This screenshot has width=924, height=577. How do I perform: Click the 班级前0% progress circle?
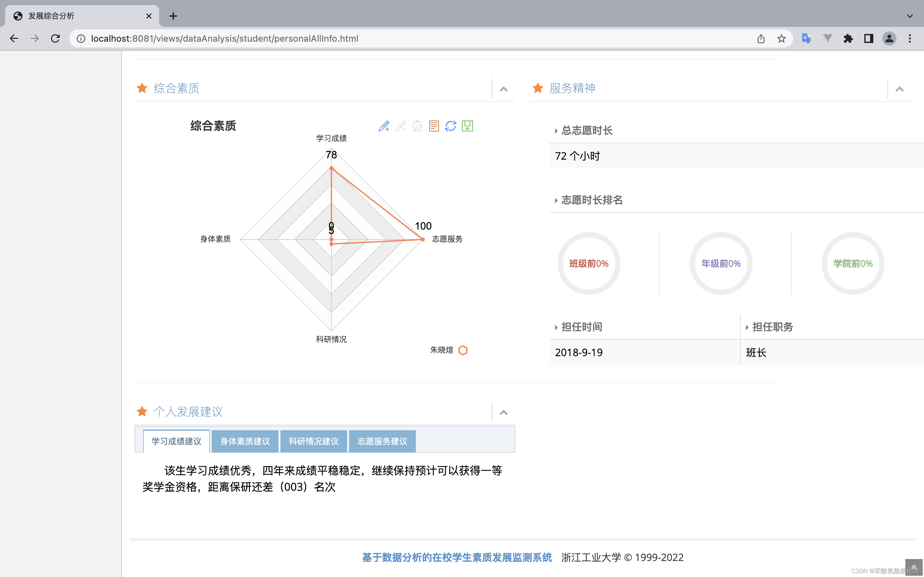[x=588, y=264]
